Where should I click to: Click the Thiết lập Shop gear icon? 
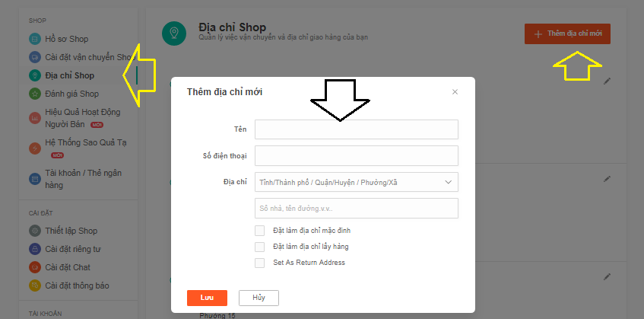pyautogui.click(x=35, y=231)
